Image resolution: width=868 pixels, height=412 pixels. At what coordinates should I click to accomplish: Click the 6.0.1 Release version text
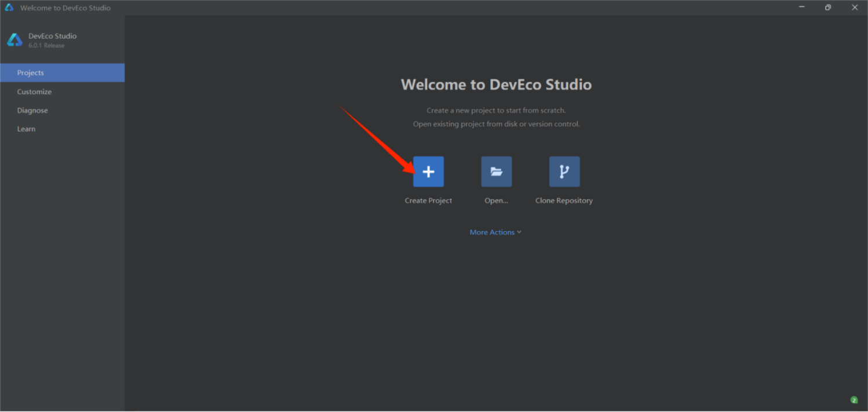click(46, 45)
